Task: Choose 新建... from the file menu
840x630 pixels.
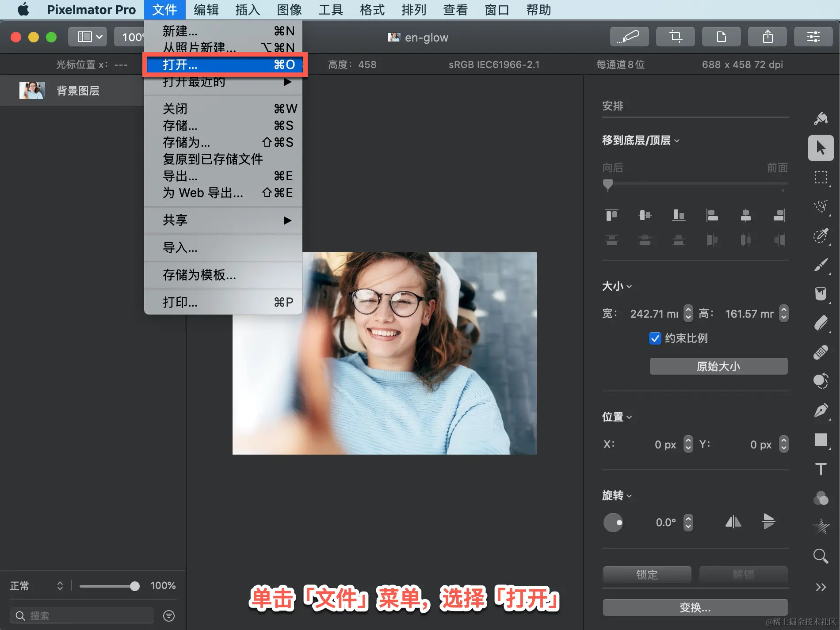Action: click(x=223, y=31)
